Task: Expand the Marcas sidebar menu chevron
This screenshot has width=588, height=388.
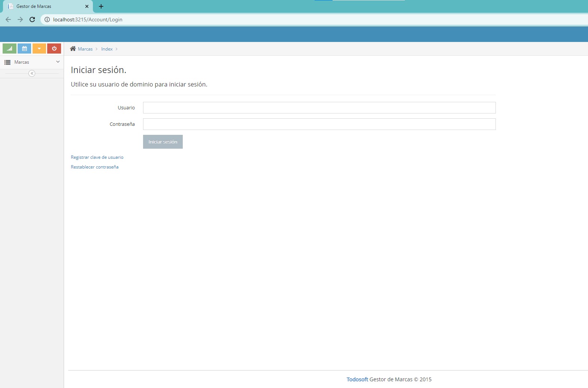Action: (58, 62)
